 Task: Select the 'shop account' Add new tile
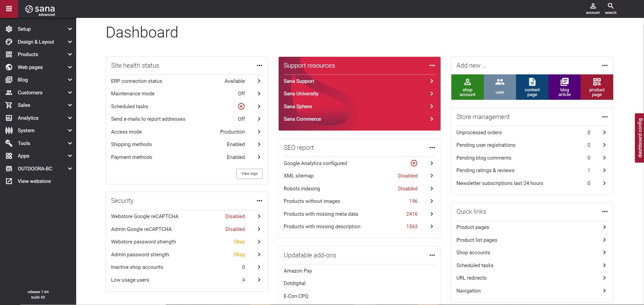pyautogui.click(x=468, y=87)
